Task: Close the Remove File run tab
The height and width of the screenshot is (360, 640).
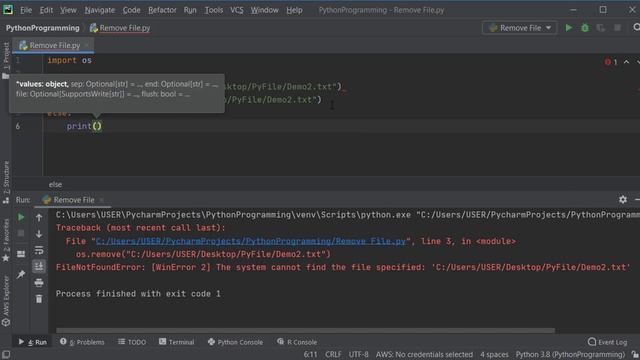Action: click(101, 200)
